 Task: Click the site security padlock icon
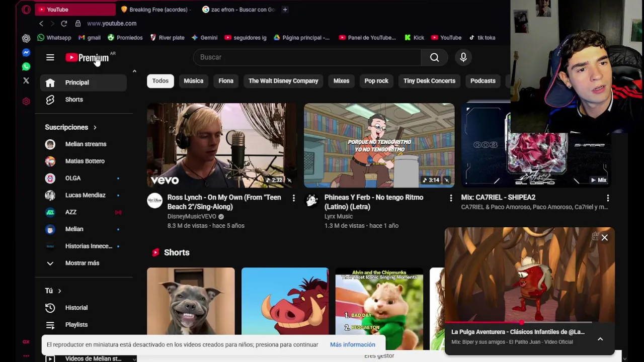(x=78, y=24)
